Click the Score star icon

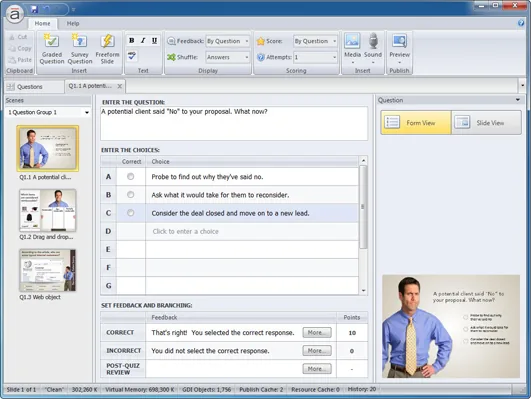[260, 41]
